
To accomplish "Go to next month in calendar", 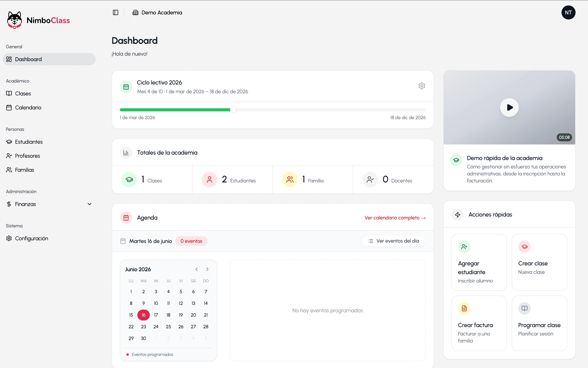I will click(x=207, y=269).
